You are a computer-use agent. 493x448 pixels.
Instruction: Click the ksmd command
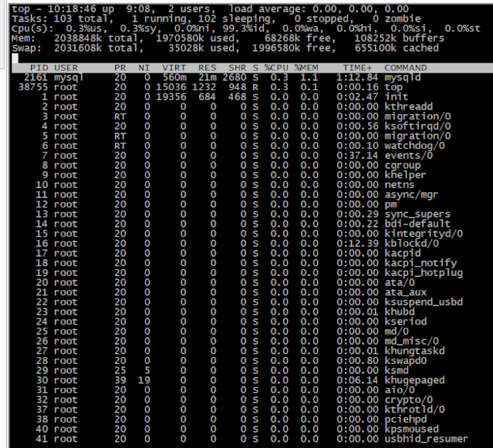point(397,370)
